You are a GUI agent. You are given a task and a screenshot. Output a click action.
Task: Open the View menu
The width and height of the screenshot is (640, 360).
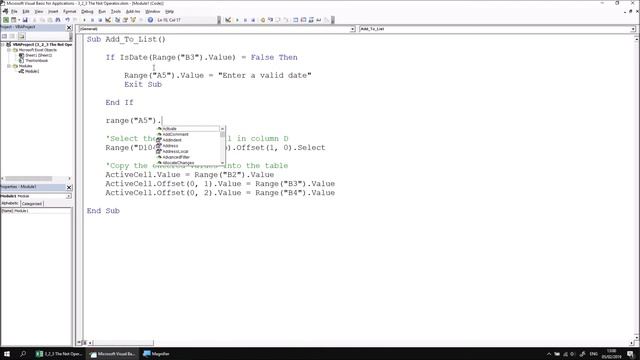point(39,11)
